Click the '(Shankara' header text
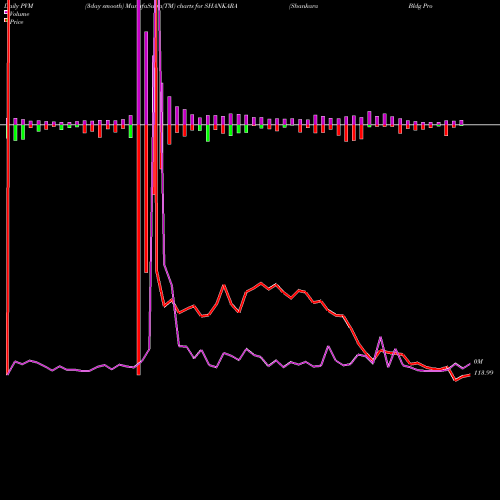500x500 pixels. tap(303, 6)
